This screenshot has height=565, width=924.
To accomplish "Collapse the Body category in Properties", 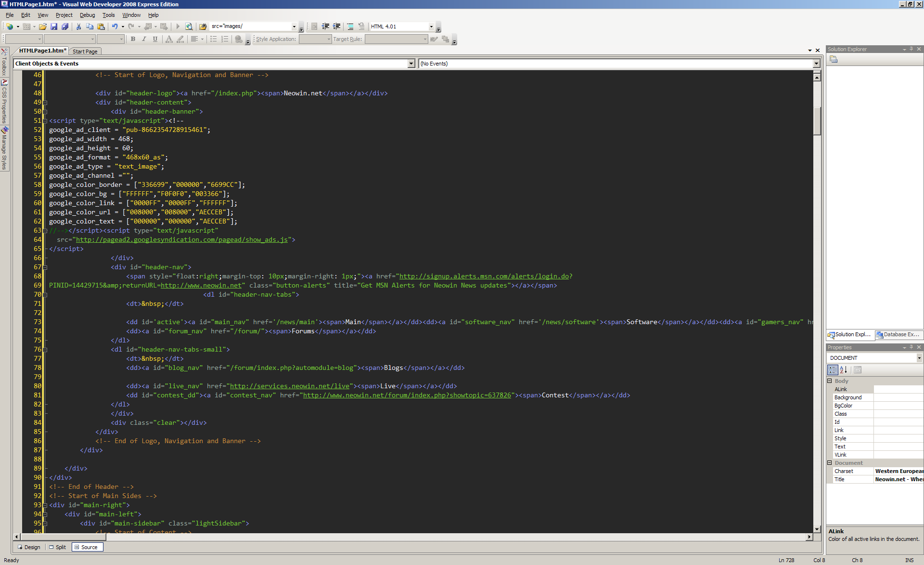I will pyautogui.click(x=830, y=381).
